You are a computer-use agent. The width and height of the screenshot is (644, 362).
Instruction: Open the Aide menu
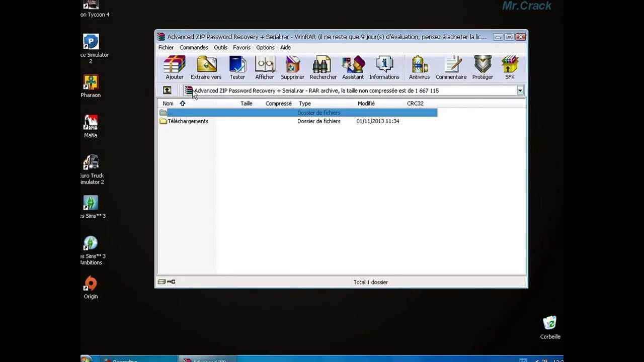285,47
